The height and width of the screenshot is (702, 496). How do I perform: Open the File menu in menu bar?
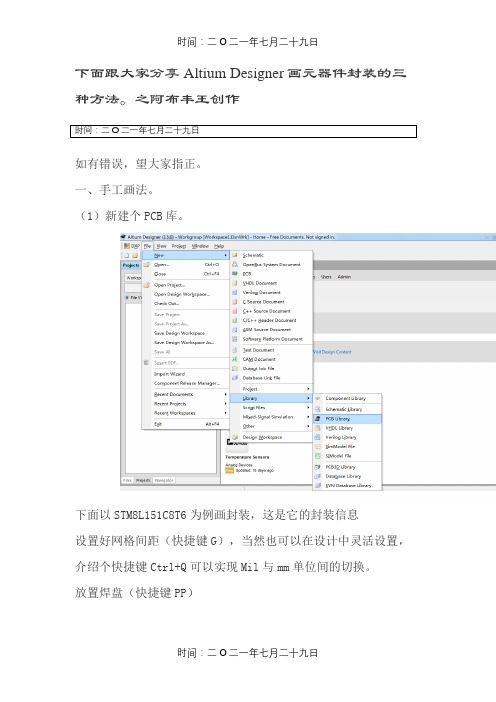pyautogui.click(x=147, y=246)
